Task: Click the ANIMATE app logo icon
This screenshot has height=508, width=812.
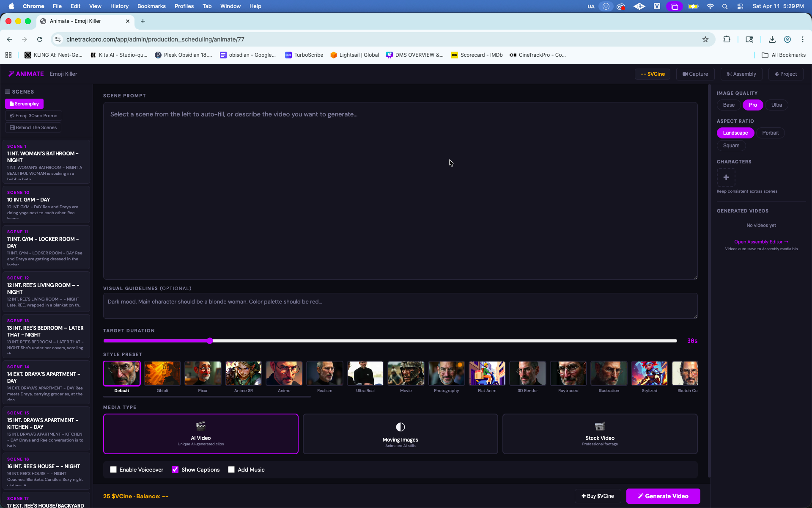Action: tap(11, 74)
